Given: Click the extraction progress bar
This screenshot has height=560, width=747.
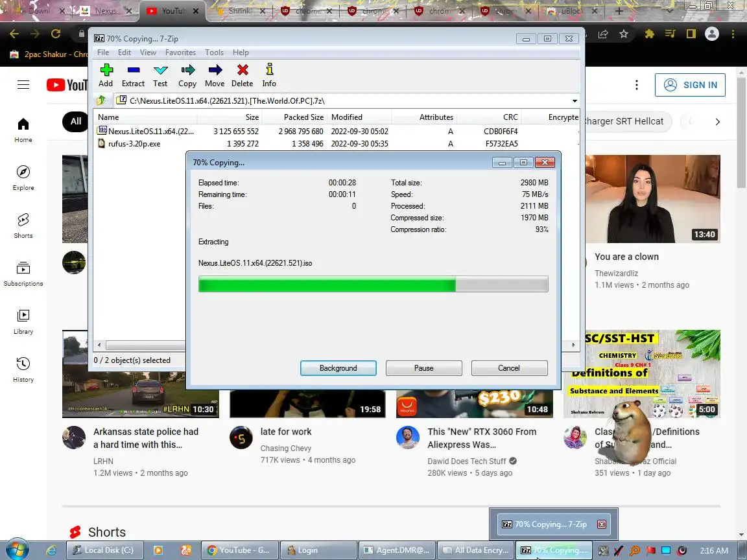Looking at the screenshot, I should 373,285.
